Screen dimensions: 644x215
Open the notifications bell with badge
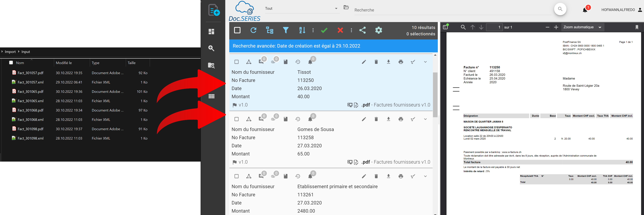(585, 10)
